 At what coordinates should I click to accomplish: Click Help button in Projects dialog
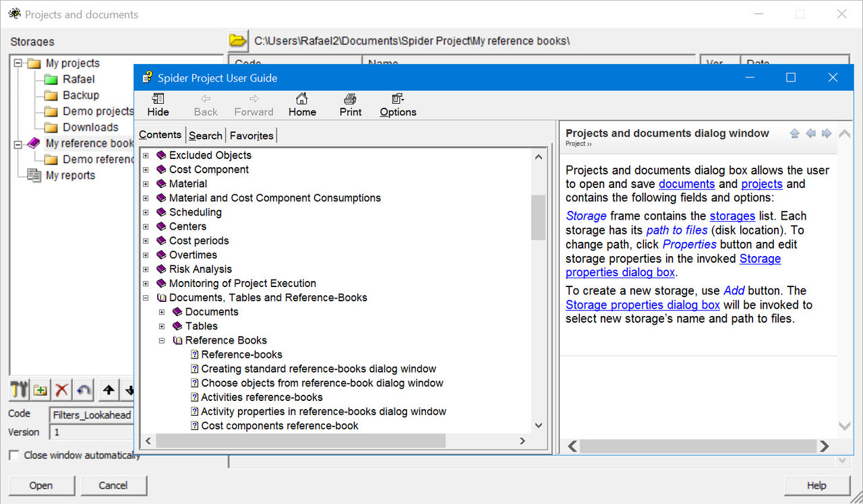pos(816,485)
